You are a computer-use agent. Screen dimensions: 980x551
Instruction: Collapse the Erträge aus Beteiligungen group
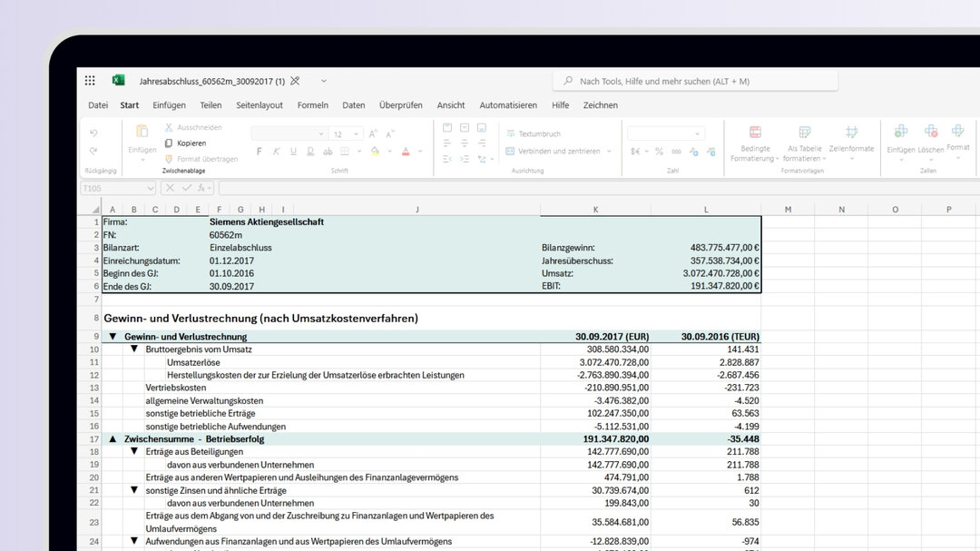[134, 451]
